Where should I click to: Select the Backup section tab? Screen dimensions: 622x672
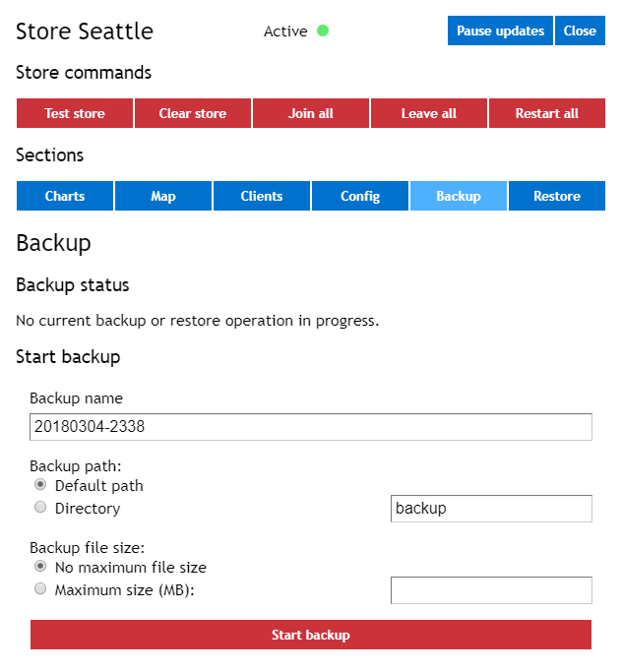click(x=459, y=196)
